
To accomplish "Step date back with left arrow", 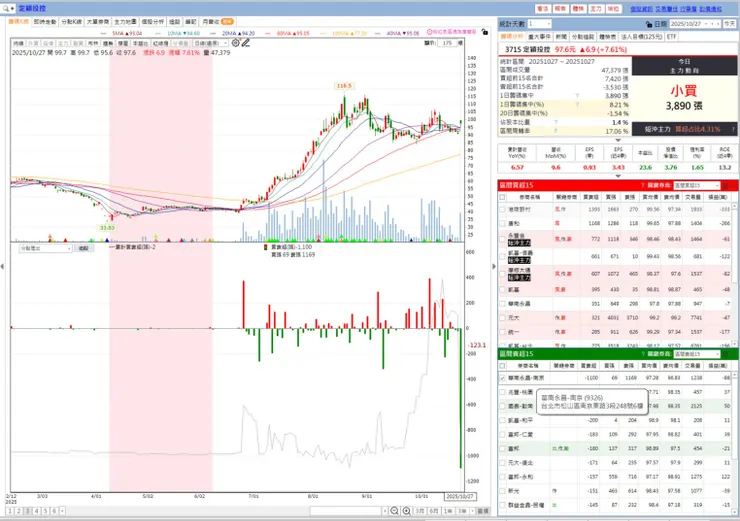I will point(713,24).
